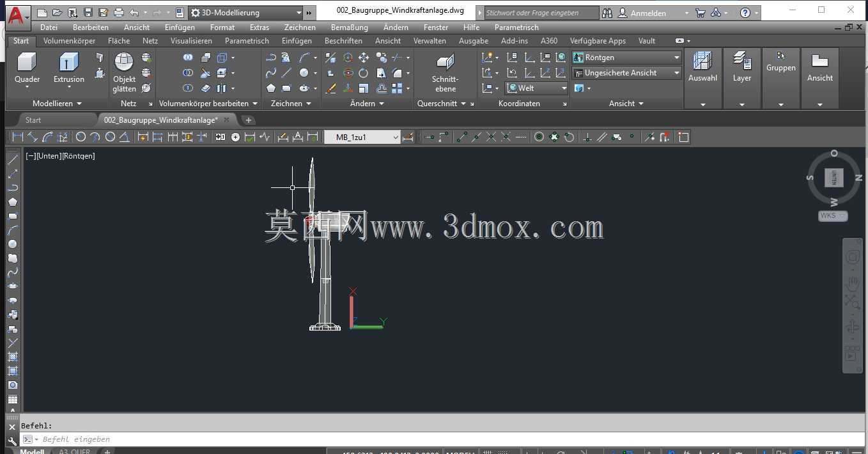Open the Welt coordinate system dropdown
The height and width of the screenshot is (454, 868).
click(x=537, y=88)
